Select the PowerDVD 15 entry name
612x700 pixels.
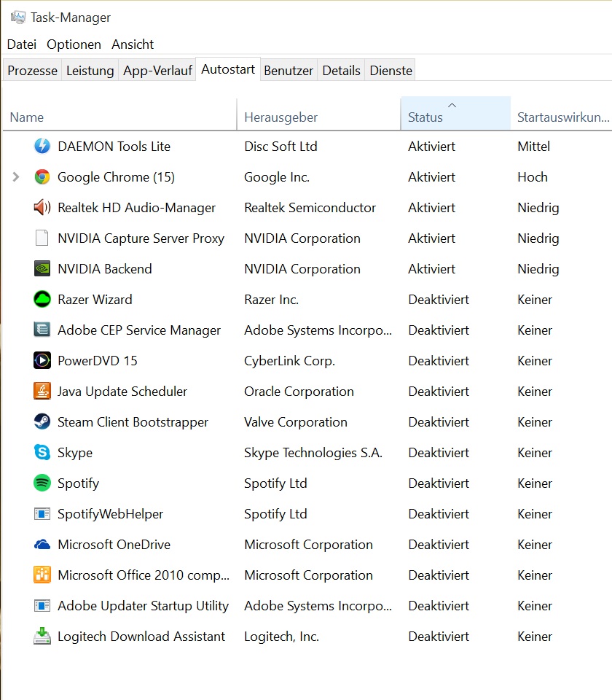pyautogui.click(x=98, y=360)
